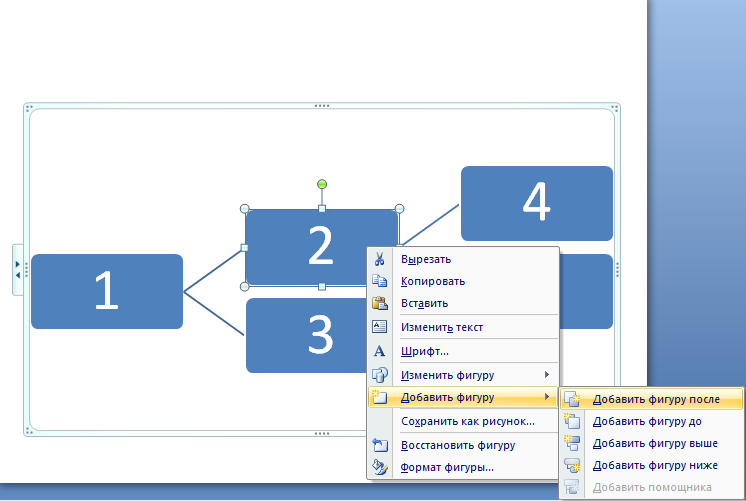Open Формат фигуры... entry
Image resolution: width=746 pixels, height=501 pixels.
coord(462,467)
